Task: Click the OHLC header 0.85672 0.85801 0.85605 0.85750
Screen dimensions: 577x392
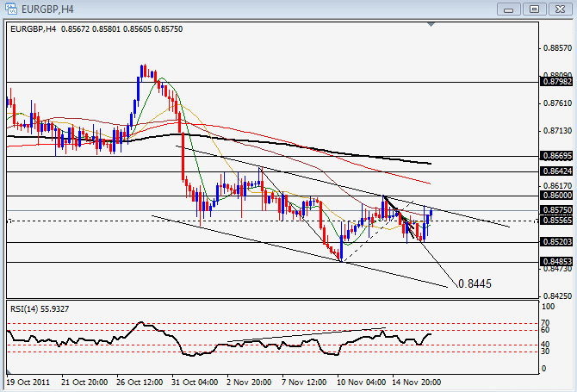Action: pos(121,29)
